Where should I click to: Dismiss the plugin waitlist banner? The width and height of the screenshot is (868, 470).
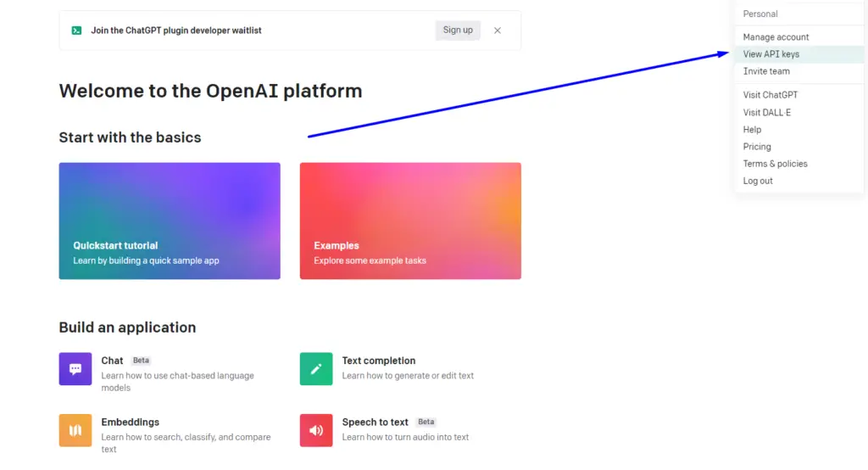(497, 31)
